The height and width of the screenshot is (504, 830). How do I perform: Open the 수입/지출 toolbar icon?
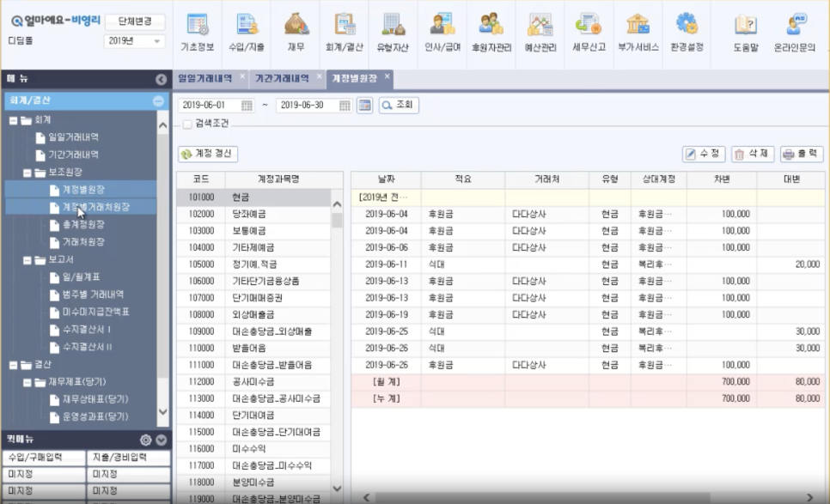[x=246, y=33]
